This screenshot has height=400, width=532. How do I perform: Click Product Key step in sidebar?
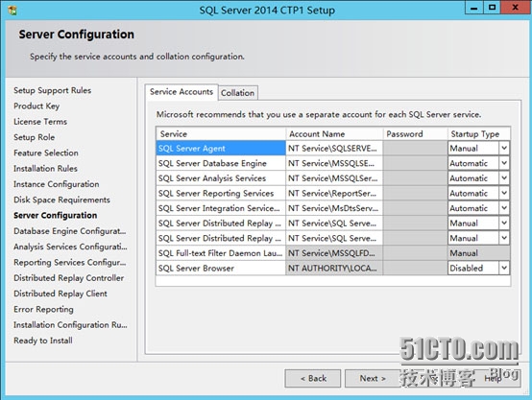tap(36, 106)
